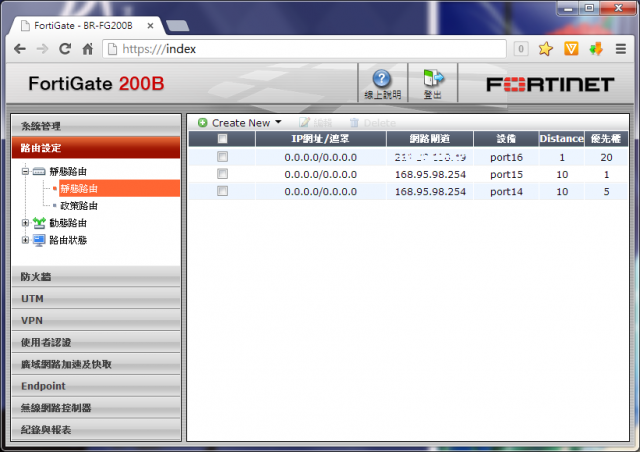Go back in browser history
This screenshot has width=640, height=452.
[20, 49]
